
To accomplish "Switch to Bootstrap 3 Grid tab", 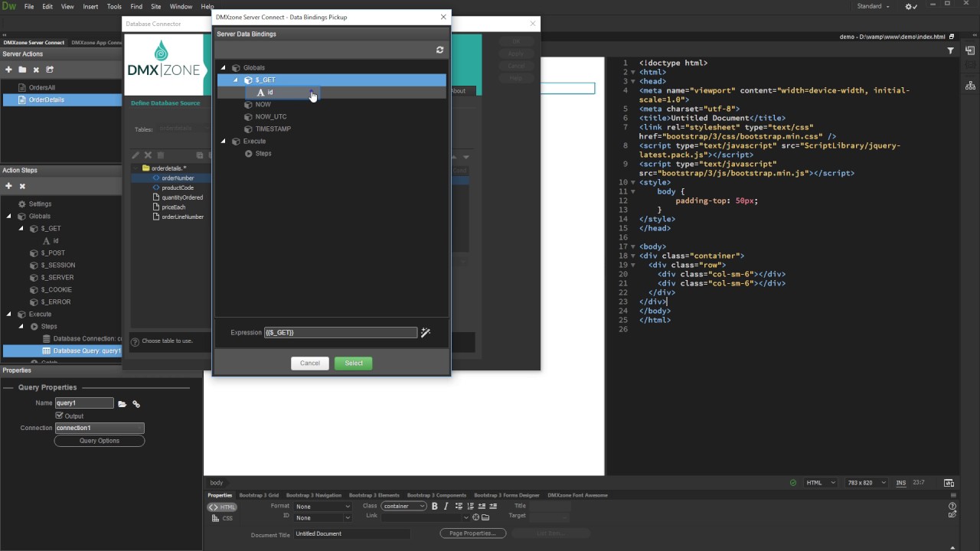I will [x=259, y=495].
